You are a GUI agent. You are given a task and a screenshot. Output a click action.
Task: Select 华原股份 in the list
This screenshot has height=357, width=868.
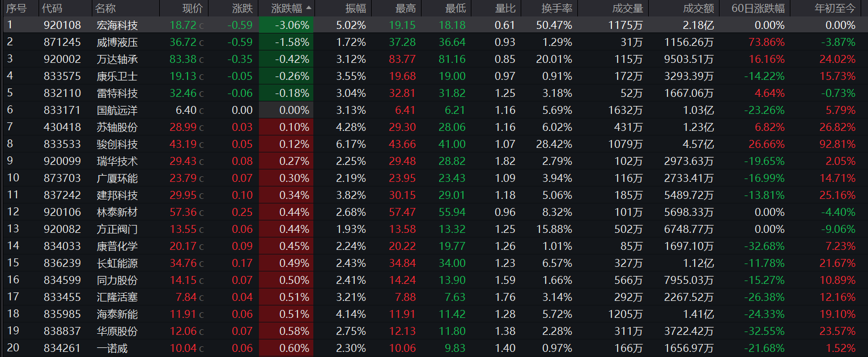click(117, 331)
